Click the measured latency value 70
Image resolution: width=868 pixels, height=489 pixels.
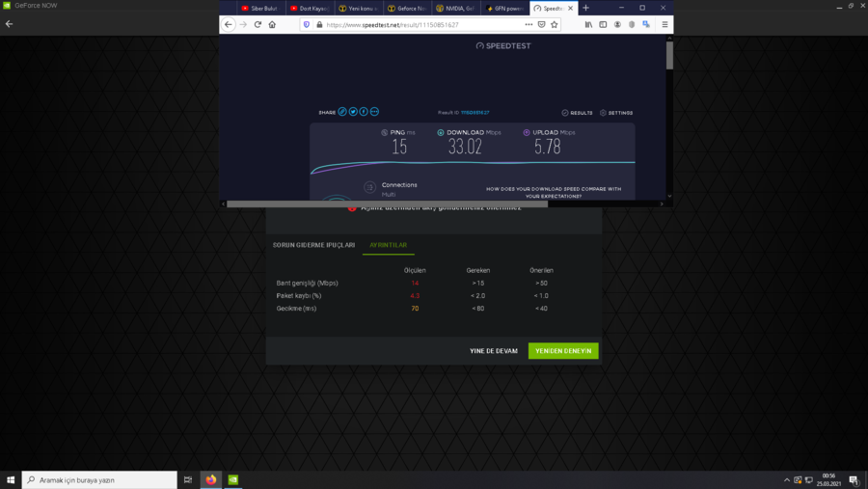coord(415,309)
